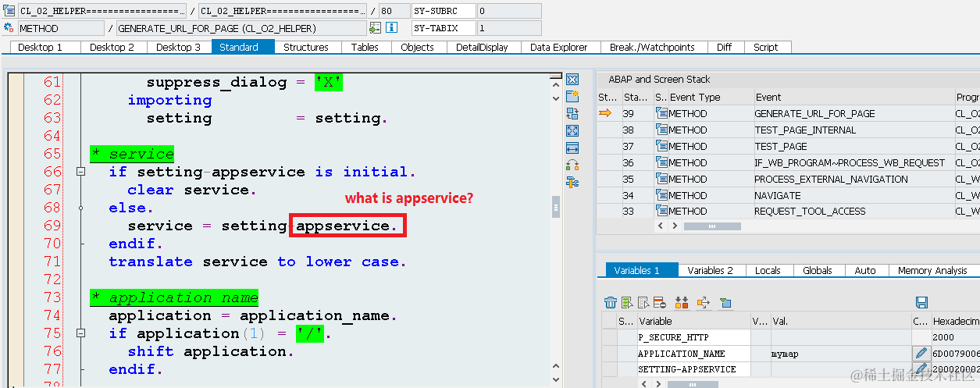980x388 pixels.
Task: Click the yellow current-stack arrow at row 39
Action: [605, 113]
